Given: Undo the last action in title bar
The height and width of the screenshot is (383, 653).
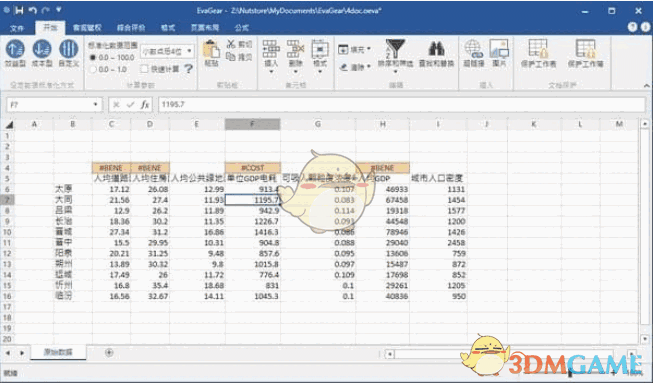Looking at the screenshot, I should (x=32, y=10).
